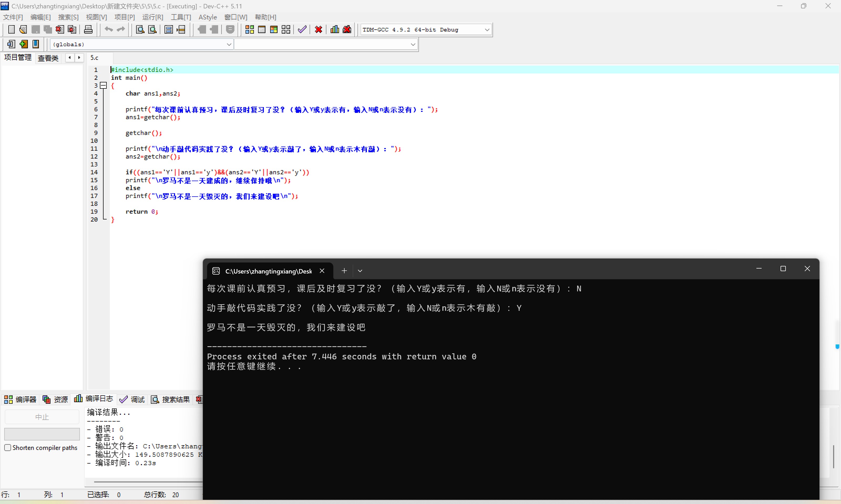Collapse the code fold at line 3

pos(103,86)
